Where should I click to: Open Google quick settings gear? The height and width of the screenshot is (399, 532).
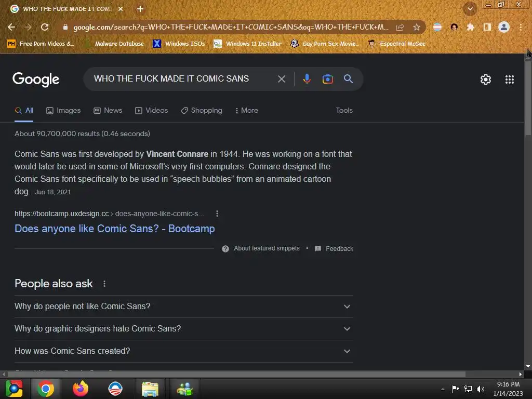pos(486,79)
